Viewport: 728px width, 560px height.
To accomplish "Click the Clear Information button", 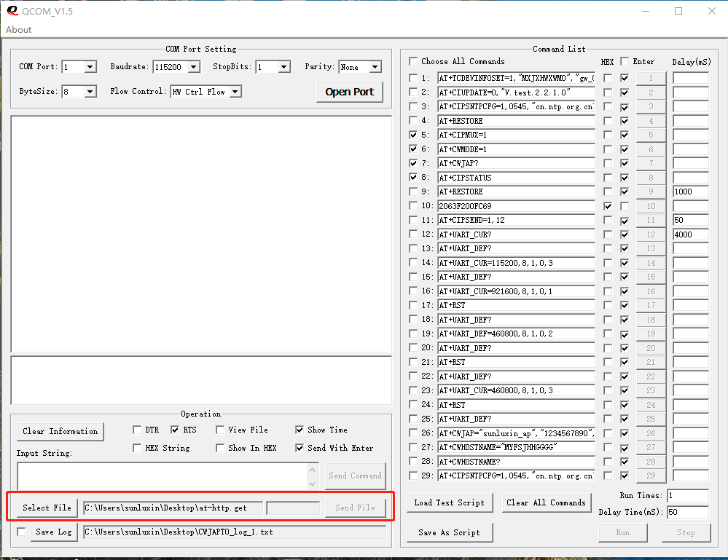I will (60, 431).
